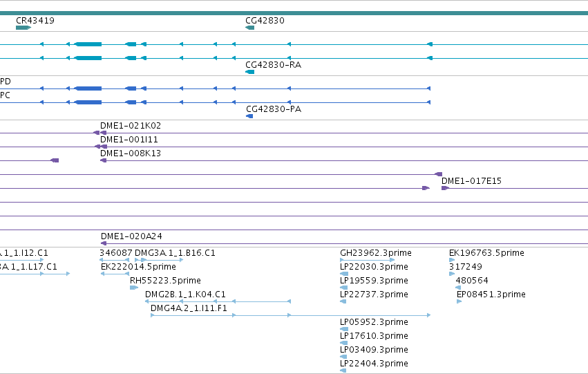Click EST DMG3A.1_1.B16.C1 label

pos(175,253)
